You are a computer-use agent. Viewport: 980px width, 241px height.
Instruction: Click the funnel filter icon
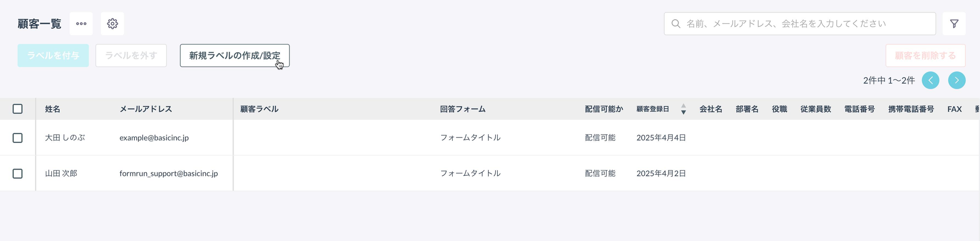pyautogui.click(x=954, y=23)
